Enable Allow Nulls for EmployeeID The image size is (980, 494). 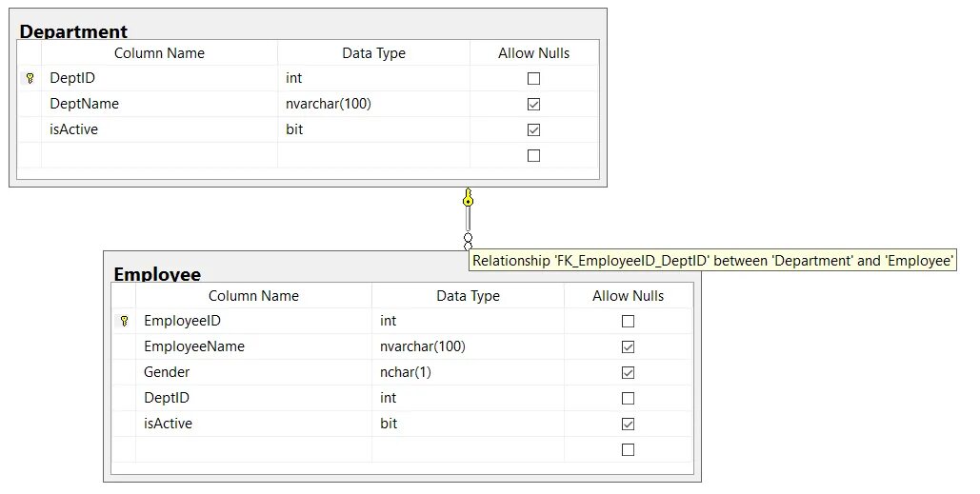[628, 321]
